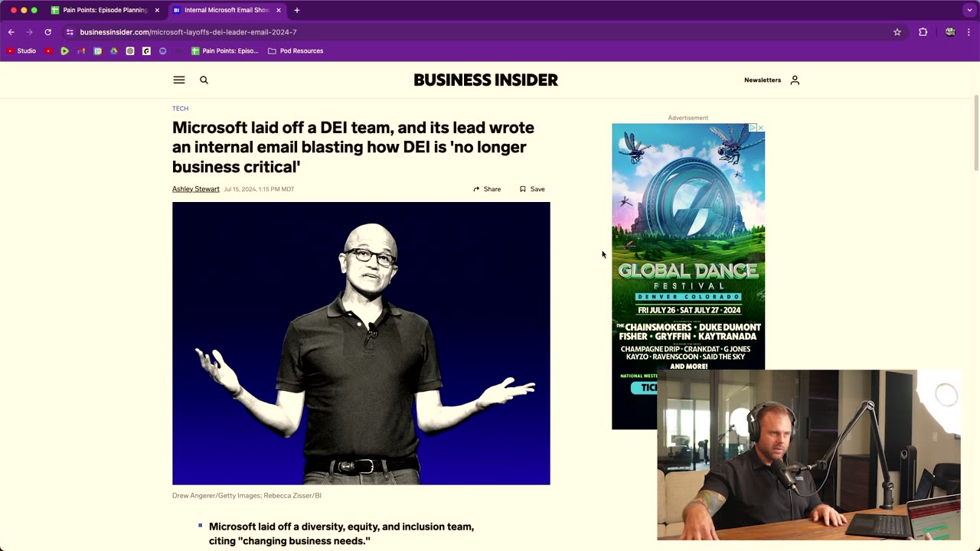980x551 pixels.
Task: Open the Google Drive bookmark icon
Action: tap(113, 51)
